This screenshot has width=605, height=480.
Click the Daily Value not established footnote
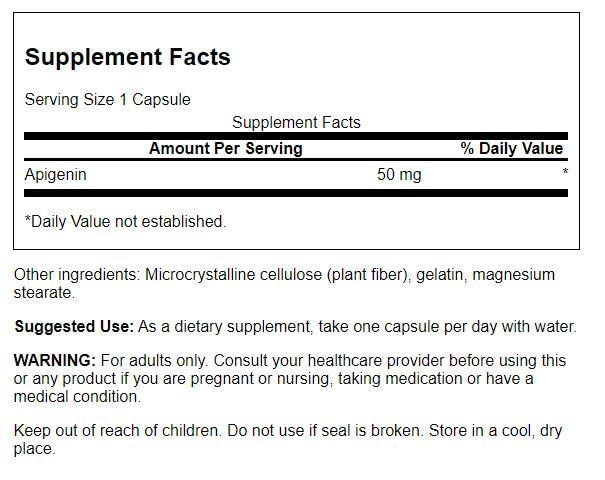tap(125, 221)
